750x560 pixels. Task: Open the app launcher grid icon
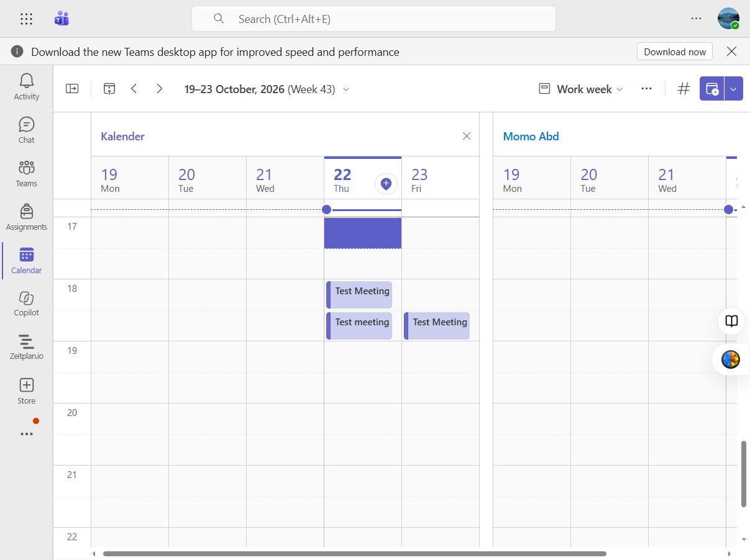(26, 19)
